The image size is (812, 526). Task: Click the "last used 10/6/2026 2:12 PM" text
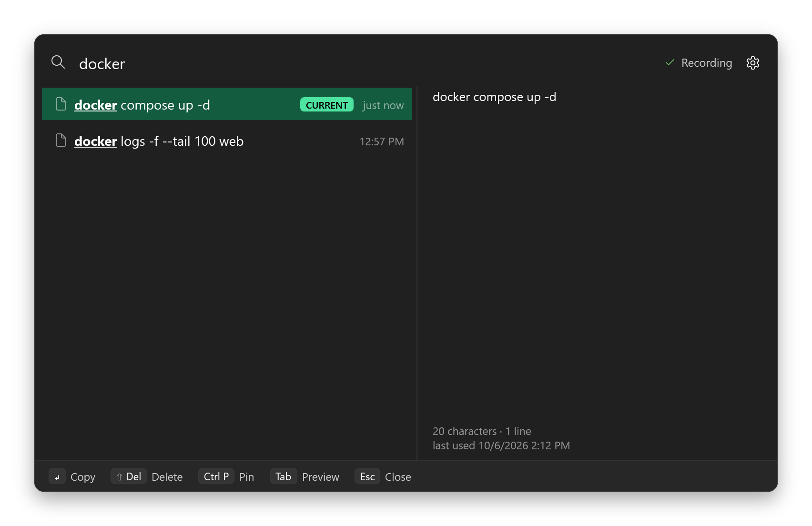(x=501, y=445)
